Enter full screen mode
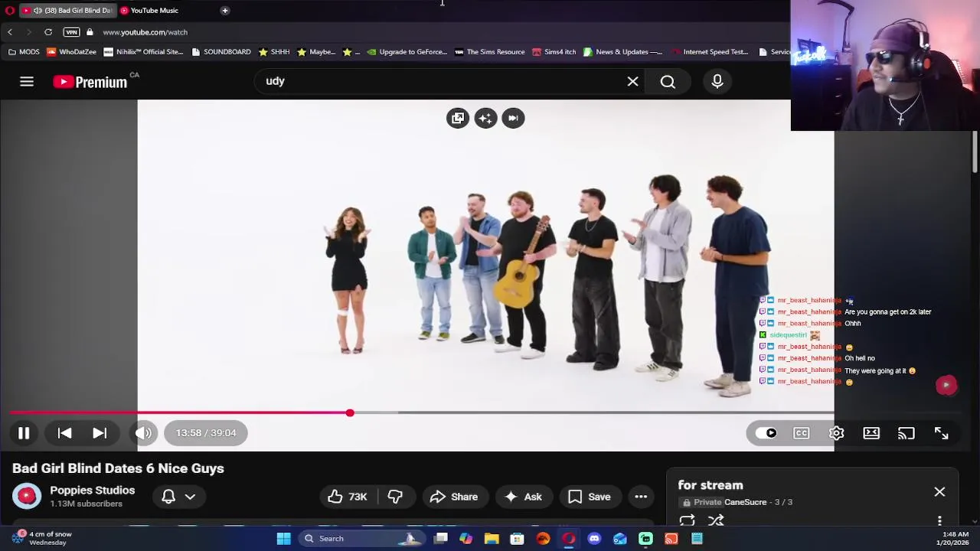The image size is (980, 551). point(942,433)
